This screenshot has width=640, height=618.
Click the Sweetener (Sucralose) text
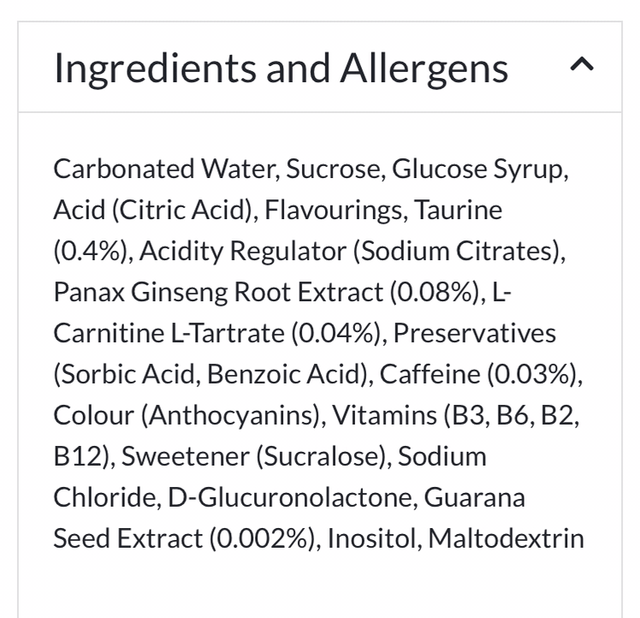(x=253, y=456)
